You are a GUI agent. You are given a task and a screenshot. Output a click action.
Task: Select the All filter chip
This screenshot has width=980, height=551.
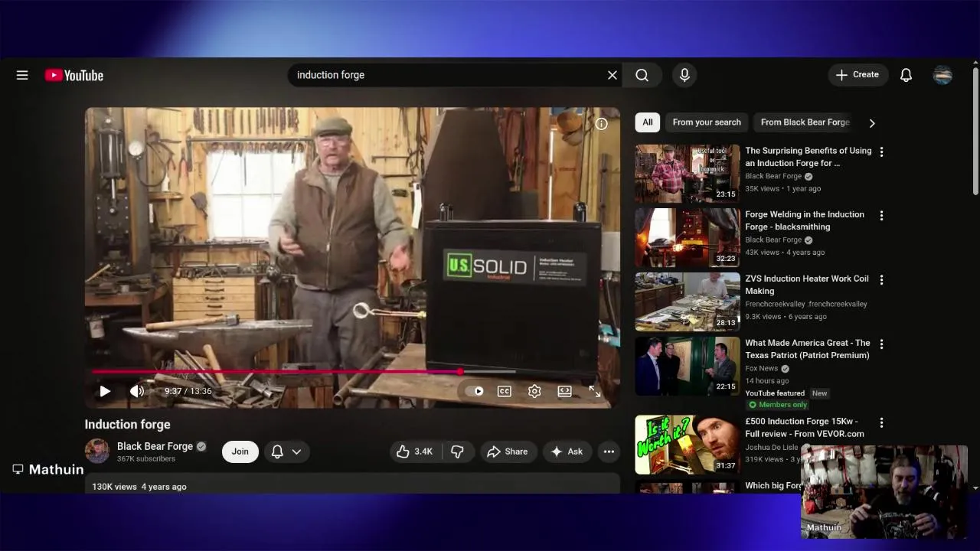(x=648, y=122)
